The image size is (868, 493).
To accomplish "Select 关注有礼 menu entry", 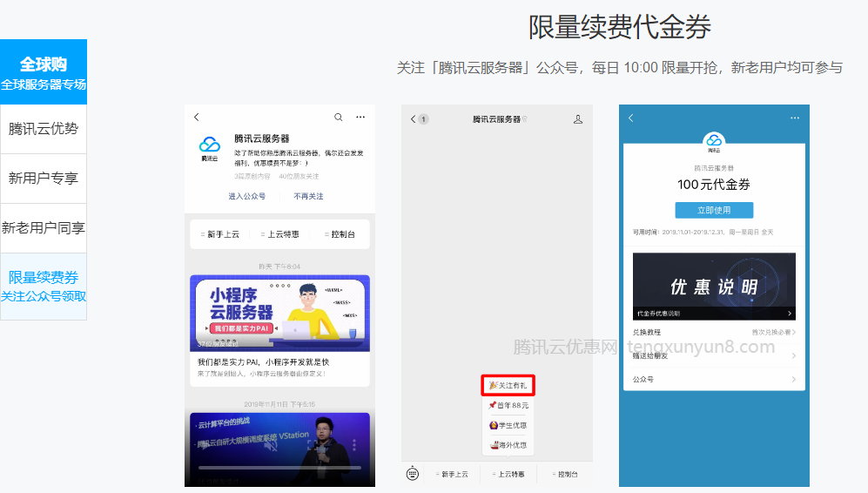I will pyautogui.click(x=508, y=385).
